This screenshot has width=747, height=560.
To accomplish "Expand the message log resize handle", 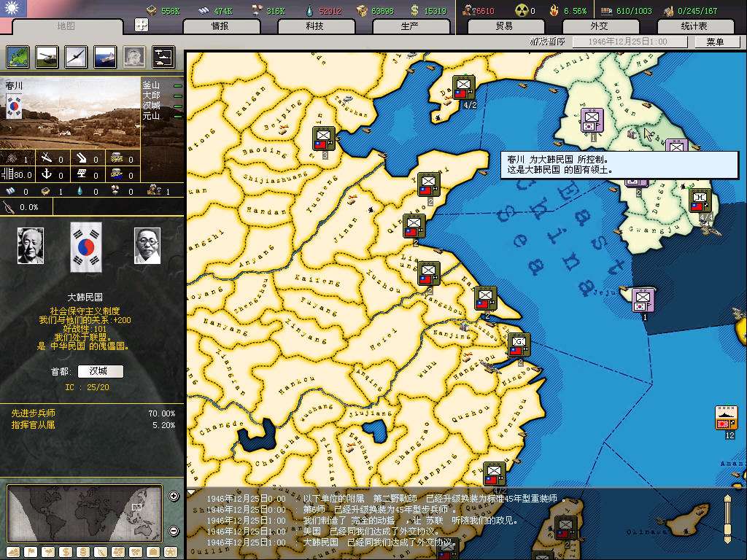I will (727, 518).
